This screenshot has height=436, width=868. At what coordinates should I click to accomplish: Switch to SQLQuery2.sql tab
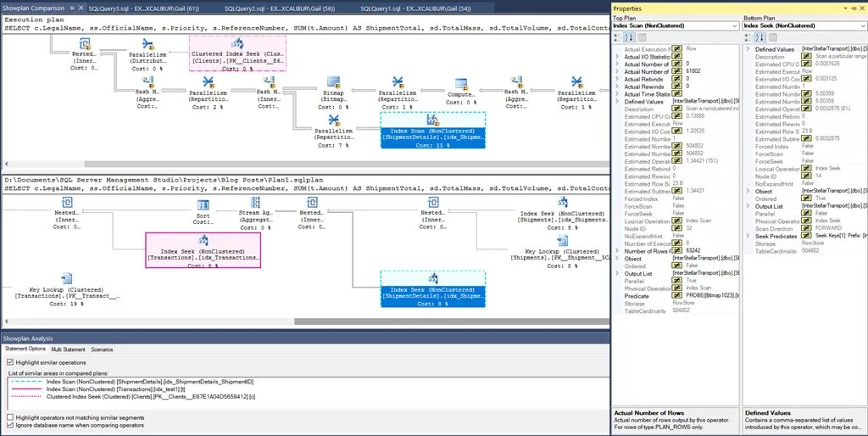pos(280,8)
